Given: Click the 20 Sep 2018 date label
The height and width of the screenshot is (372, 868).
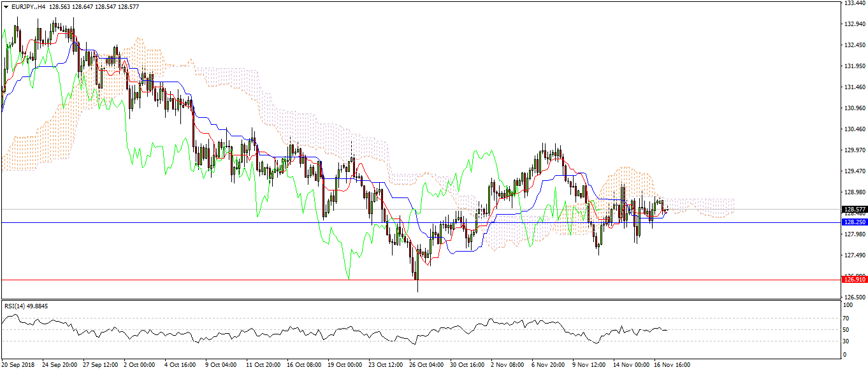Looking at the screenshot, I should pyautogui.click(x=17, y=366).
